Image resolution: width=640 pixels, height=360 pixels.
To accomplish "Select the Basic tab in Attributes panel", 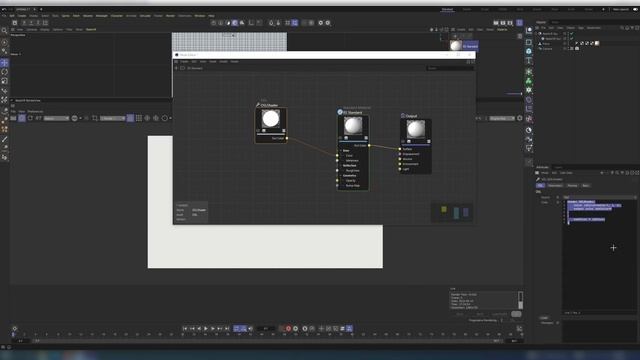I will click(x=586, y=186).
